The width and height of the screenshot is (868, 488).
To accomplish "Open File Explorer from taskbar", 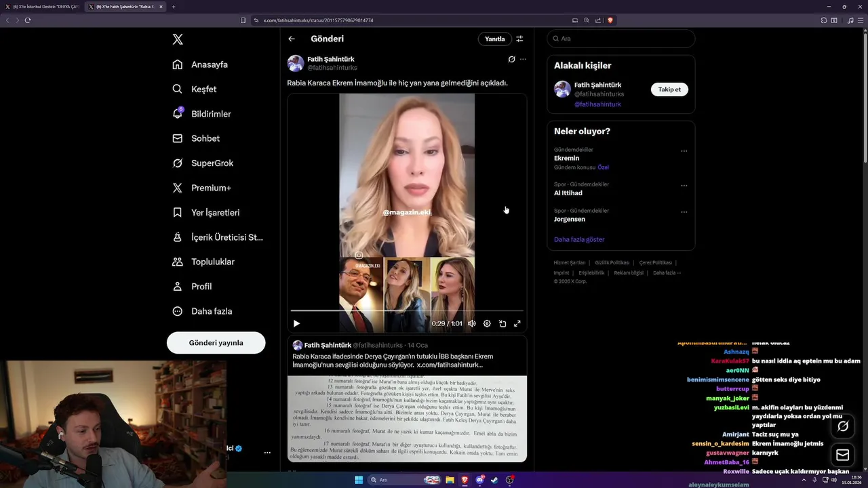I will pyautogui.click(x=450, y=480).
